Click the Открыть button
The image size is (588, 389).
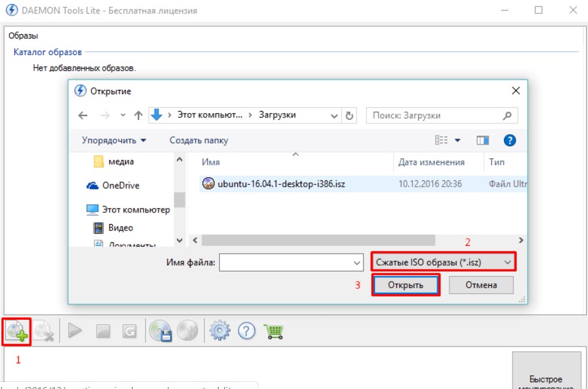[406, 285]
